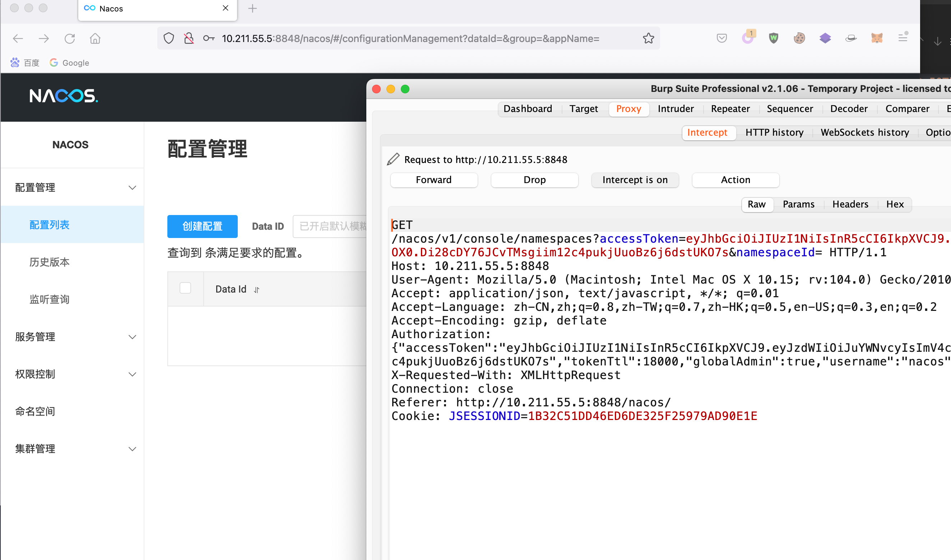
Task: Open the purple diamond extension
Action: coord(825,38)
